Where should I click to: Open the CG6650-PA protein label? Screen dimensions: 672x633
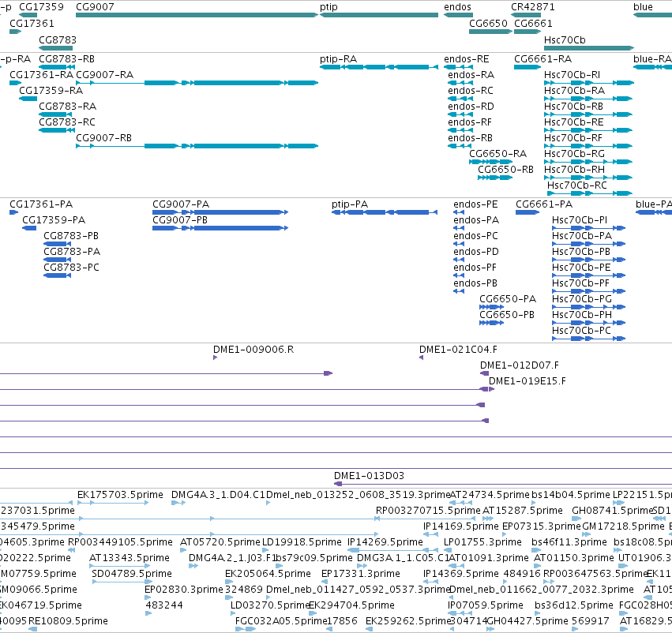click(x=508, y=298)
